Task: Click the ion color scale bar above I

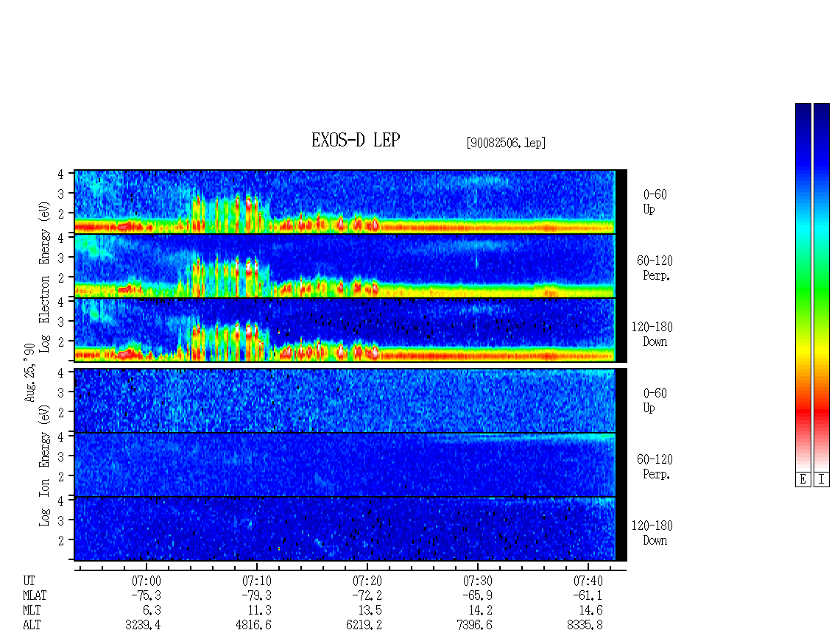Action: coord(822,287)
